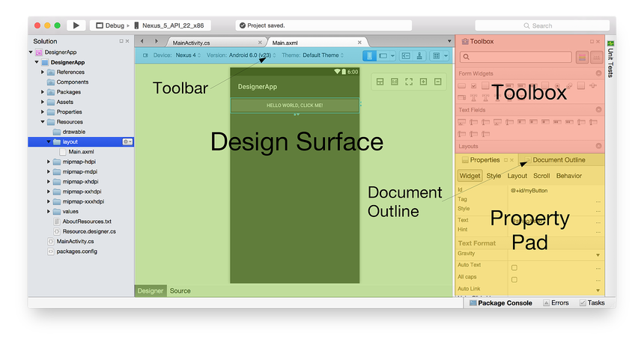
Task: Navigate back with the left arrow
Action: pos(142,41)
